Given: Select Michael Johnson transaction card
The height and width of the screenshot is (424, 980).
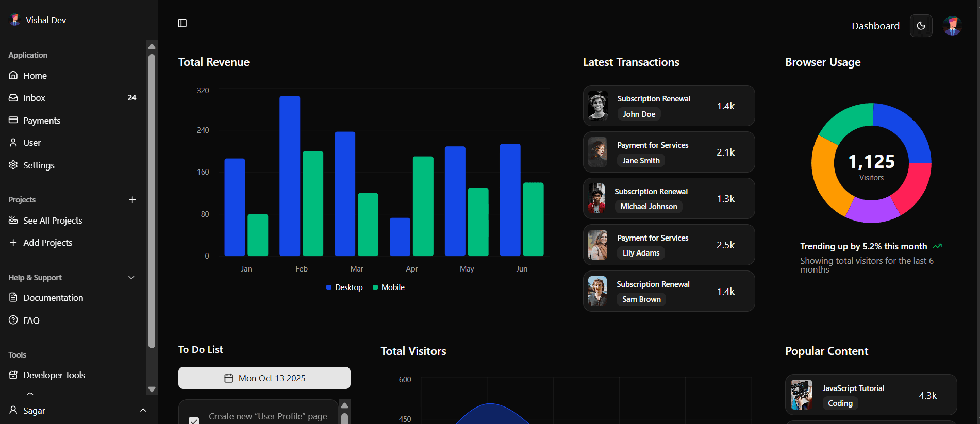Looking at the screenshot, I should 669,198.
